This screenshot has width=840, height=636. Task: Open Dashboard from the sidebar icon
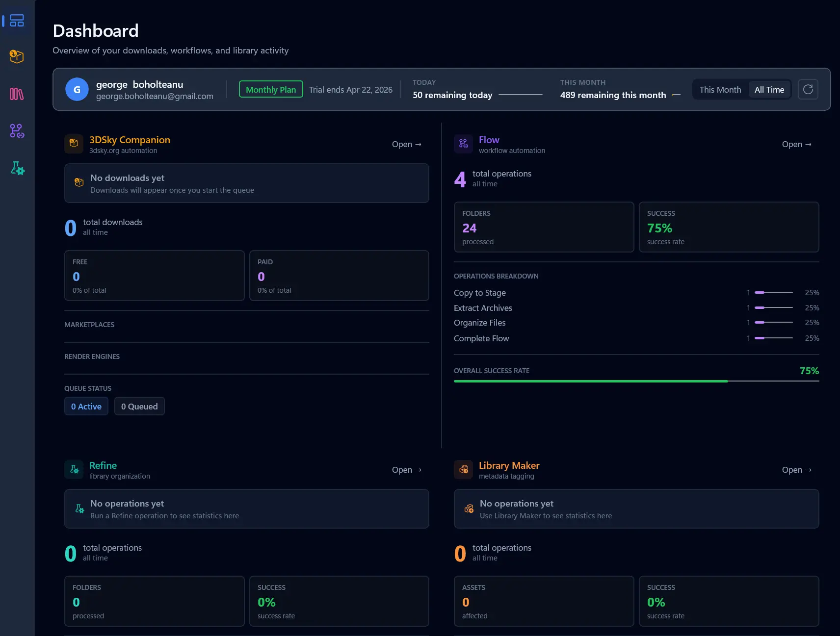pyautogui.click(x=17, y=21)
